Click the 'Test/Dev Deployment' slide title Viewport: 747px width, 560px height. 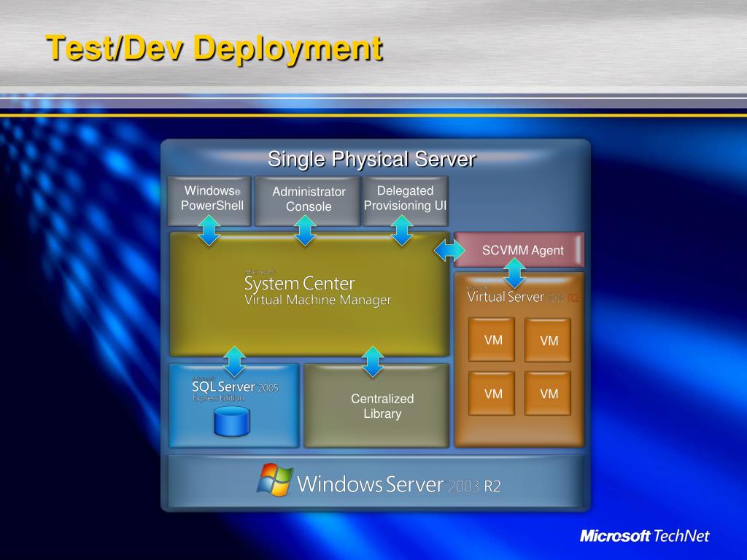[x=214, y=48]
